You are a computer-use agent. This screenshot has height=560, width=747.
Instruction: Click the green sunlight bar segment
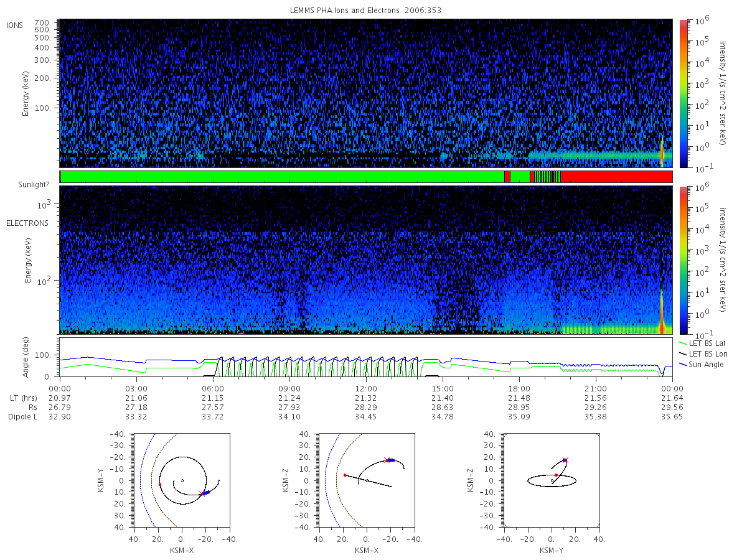[x=282, y=177]
